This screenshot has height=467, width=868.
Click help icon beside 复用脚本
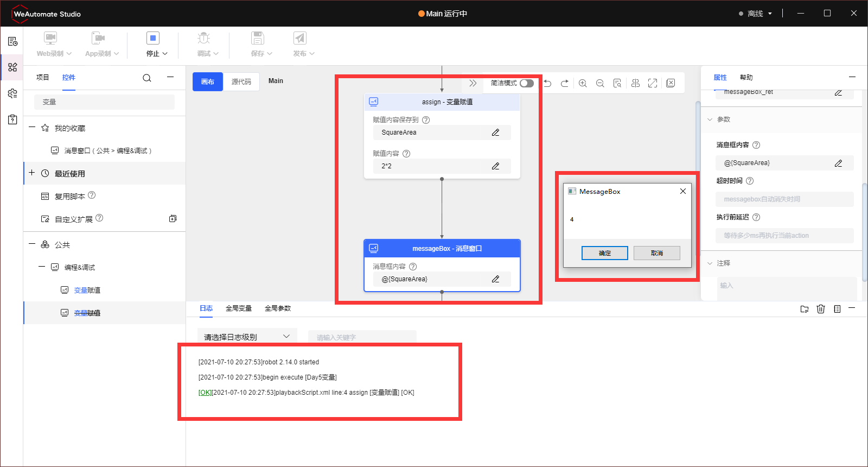click(92, 195)
